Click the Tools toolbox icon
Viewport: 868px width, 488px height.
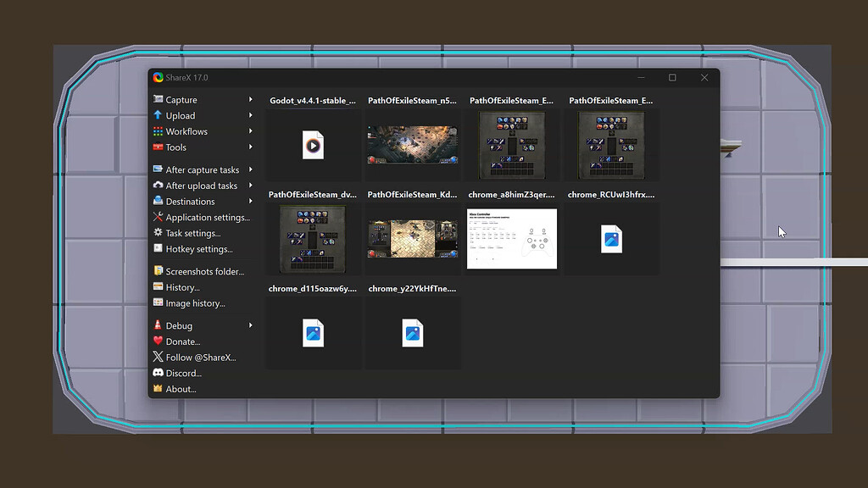(158, 147)
